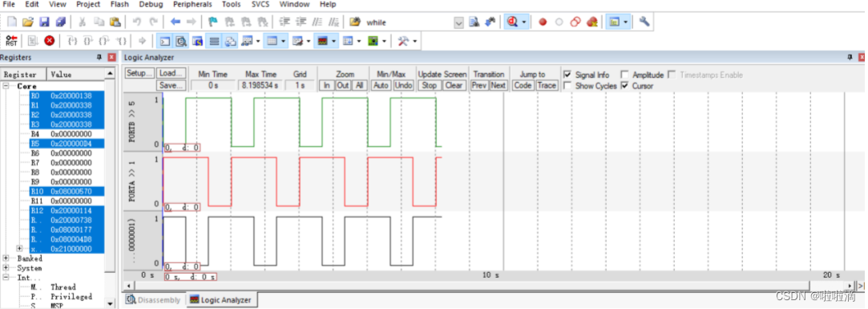Show next statement arrow icon
Screen dimensions: 868x309
pos(142,40)
